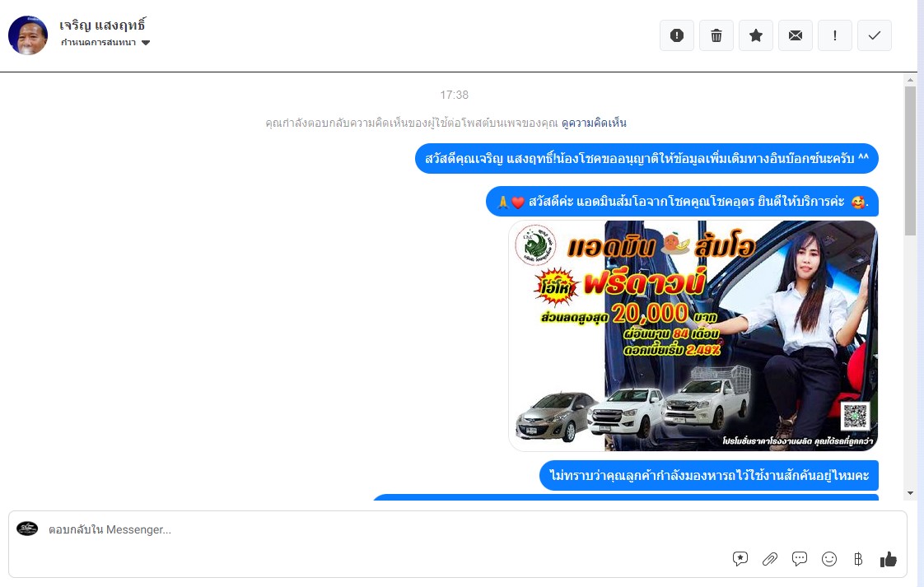This screenshot has width=924, height=587.
Task: Click the scrollbar up arrow
Action: pyautogui.click(x=910, y=80)
